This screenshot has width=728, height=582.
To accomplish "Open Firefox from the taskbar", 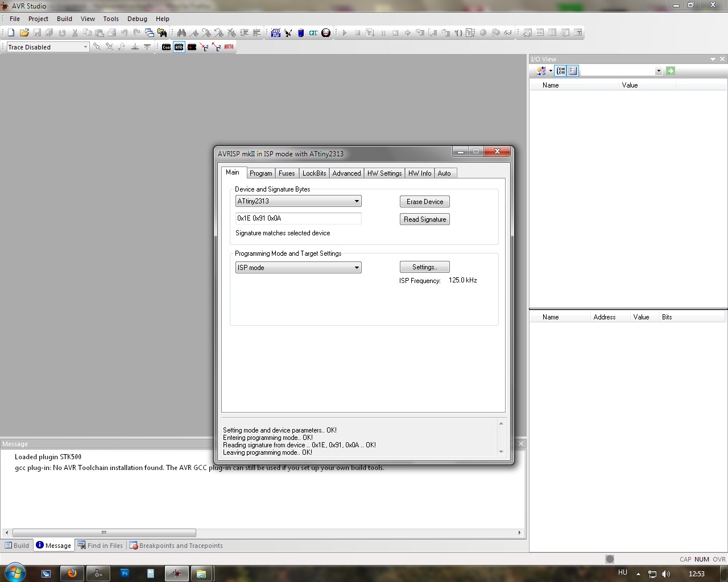I will [72, 573].
